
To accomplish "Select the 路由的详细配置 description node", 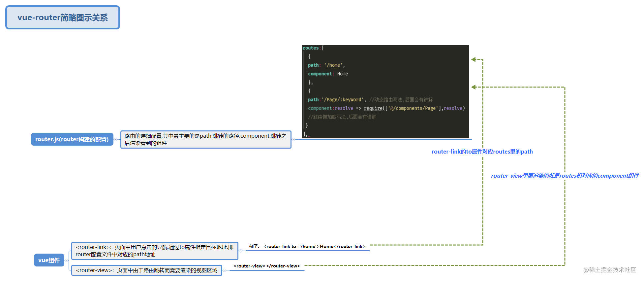I will [x=206, y=139].
